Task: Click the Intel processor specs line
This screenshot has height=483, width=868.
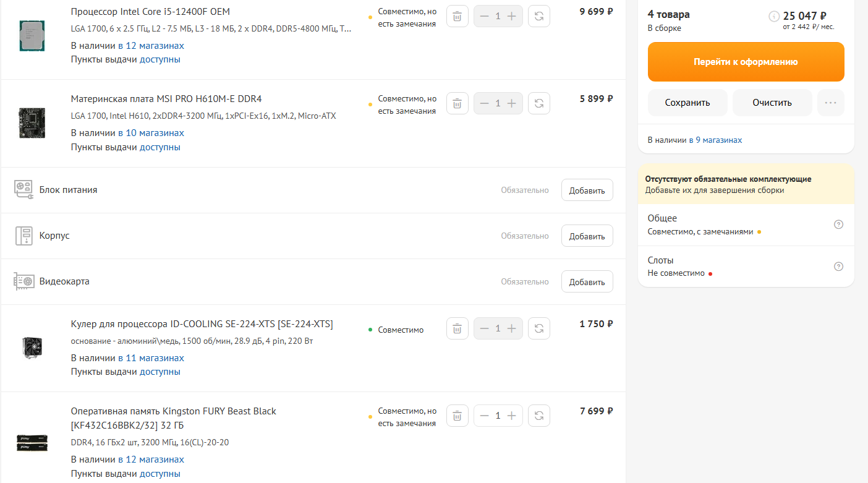Action: point(211,28)
